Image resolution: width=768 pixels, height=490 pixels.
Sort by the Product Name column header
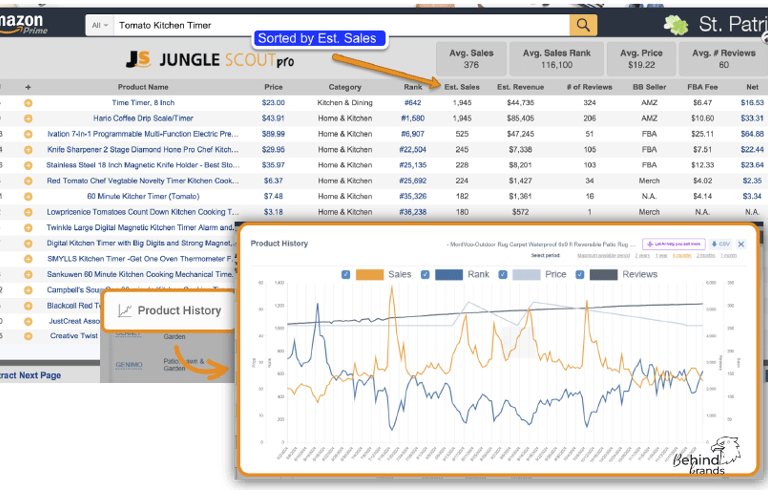click(x=143, y=87)
